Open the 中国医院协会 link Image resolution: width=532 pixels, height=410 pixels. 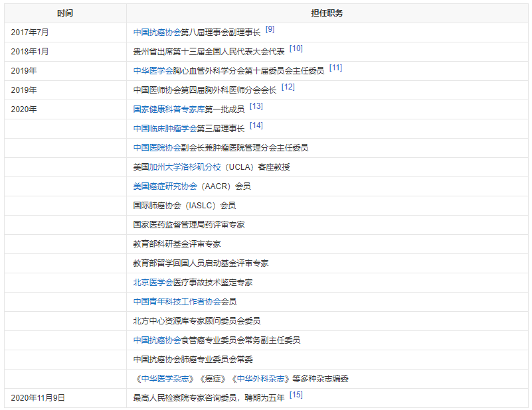point(157,148)
